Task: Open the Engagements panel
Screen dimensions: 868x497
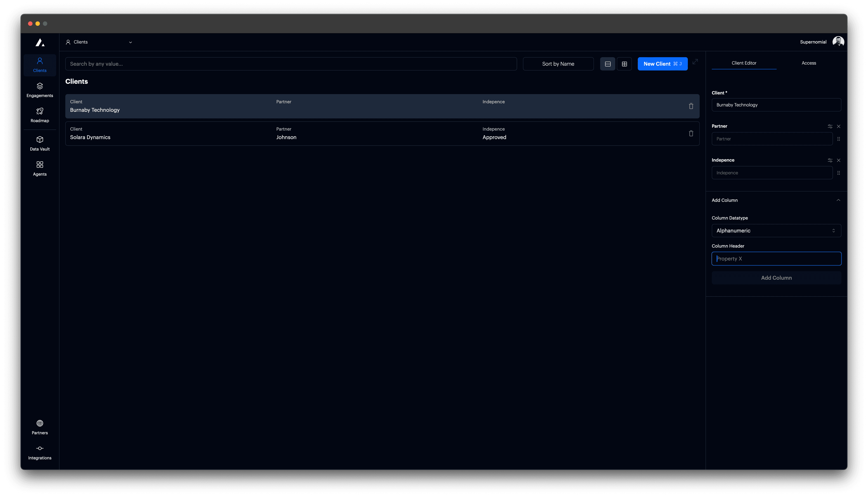Action: click(40, 90)
